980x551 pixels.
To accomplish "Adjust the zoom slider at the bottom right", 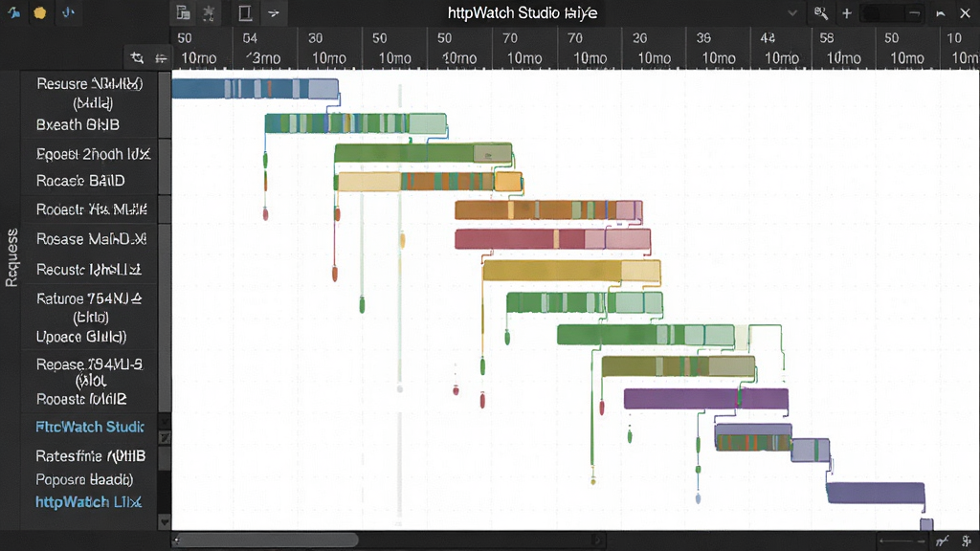I will pos(902,541).
